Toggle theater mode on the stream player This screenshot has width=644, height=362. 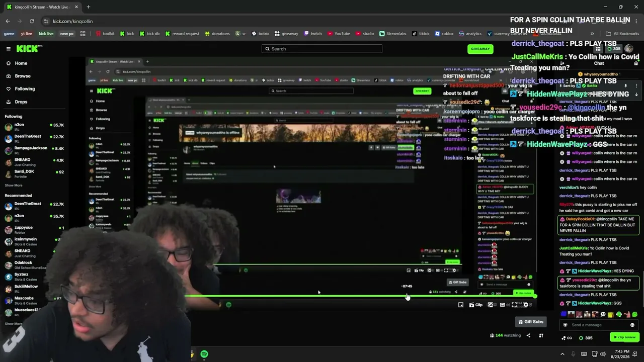502,305
